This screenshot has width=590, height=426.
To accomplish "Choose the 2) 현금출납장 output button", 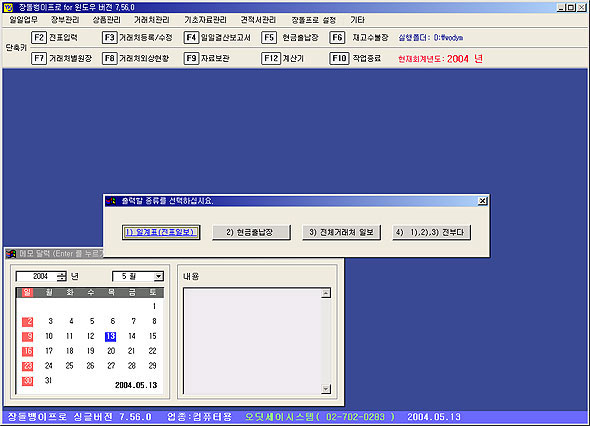I will (251, 232).
